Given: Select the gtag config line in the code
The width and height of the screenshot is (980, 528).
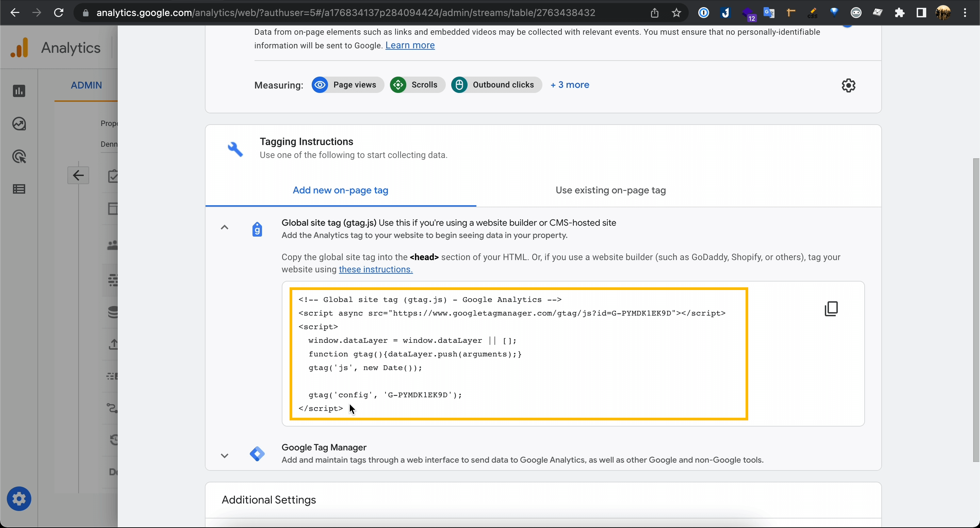Looking at the screenshot, I should pos(385,395).
